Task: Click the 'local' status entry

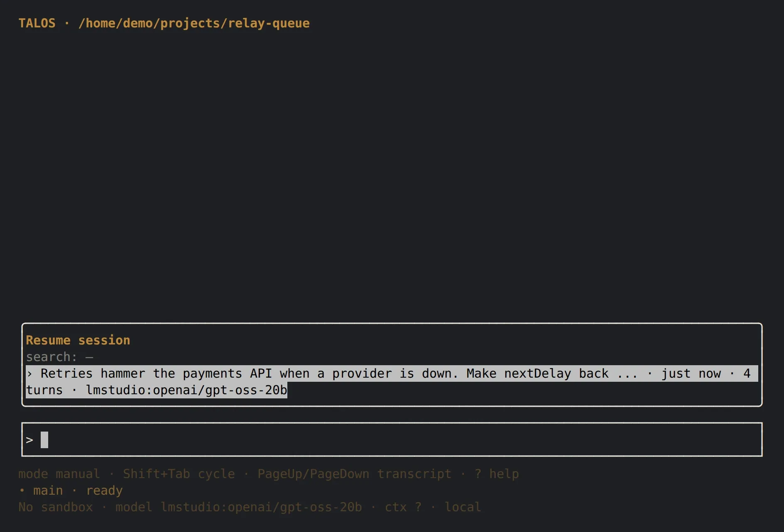Action: [463, 507]
